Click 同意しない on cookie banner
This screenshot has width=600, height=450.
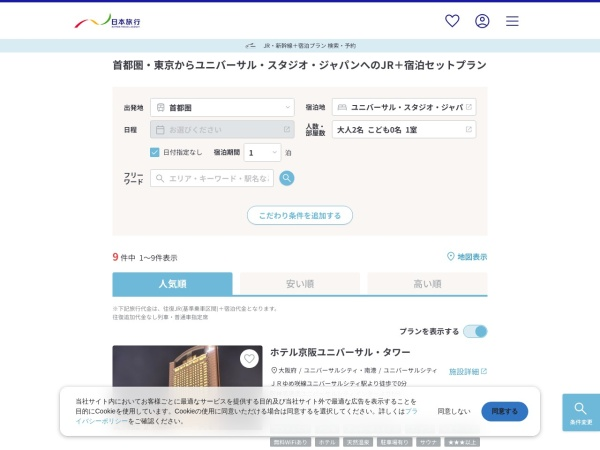pos(454,411)
